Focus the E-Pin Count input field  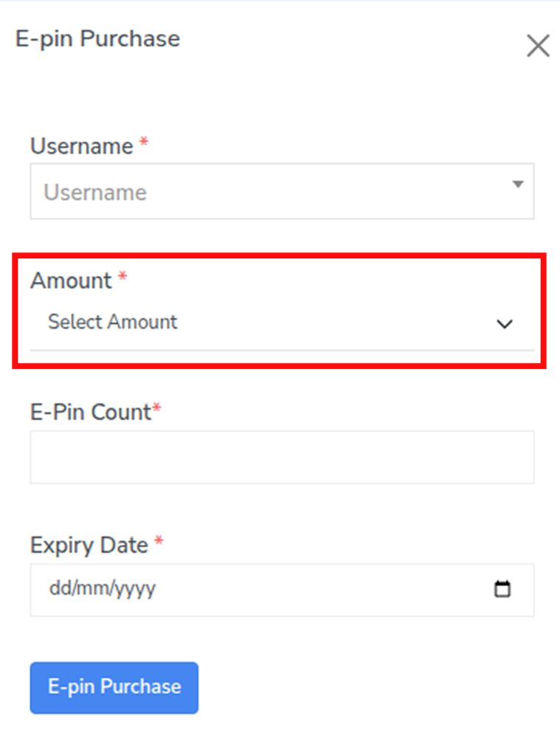tap(282, 457)
